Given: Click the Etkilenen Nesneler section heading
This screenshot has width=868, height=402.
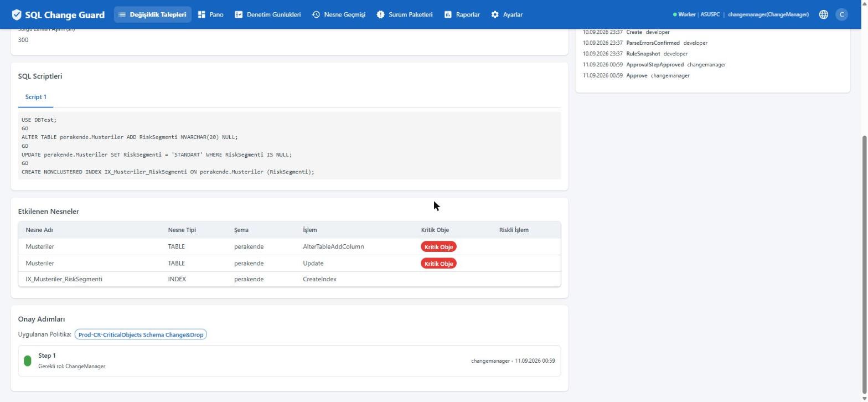Looking at the screenshot, I should (x=49, y=212).
